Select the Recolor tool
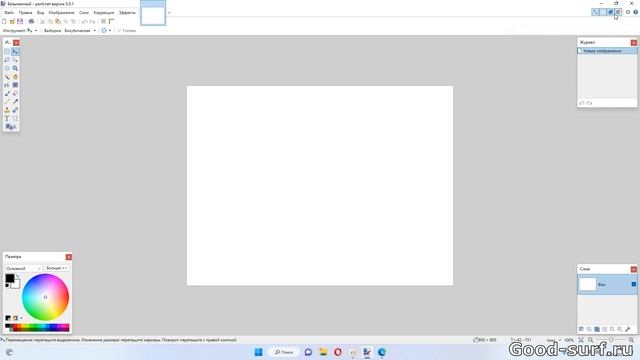Screen dimensions: 640x360 15,110
